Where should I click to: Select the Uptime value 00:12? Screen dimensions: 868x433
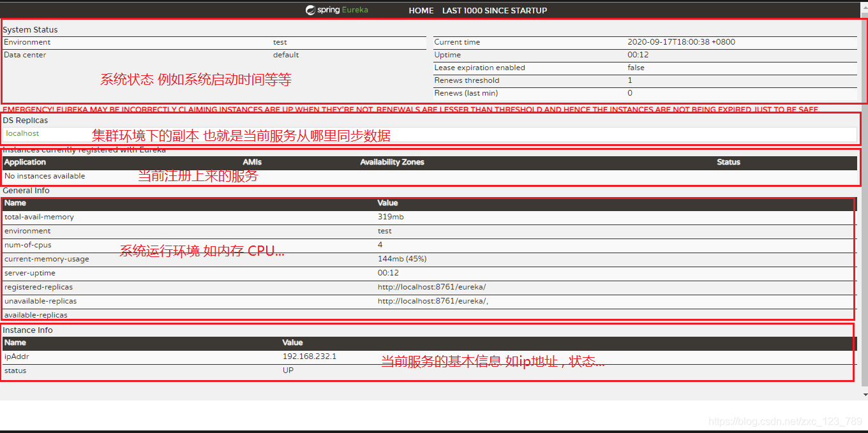tap(638, 55)
